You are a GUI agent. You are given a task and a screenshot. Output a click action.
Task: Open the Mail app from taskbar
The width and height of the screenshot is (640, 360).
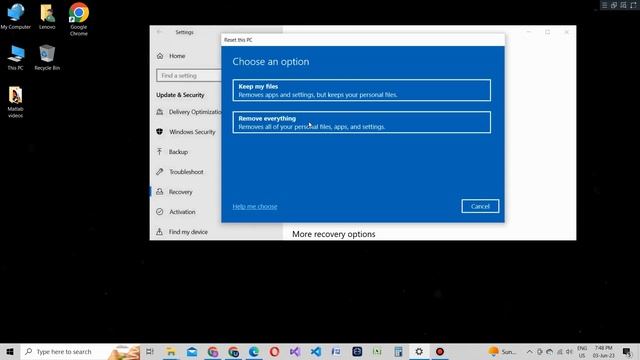click(x=192, y=351)
